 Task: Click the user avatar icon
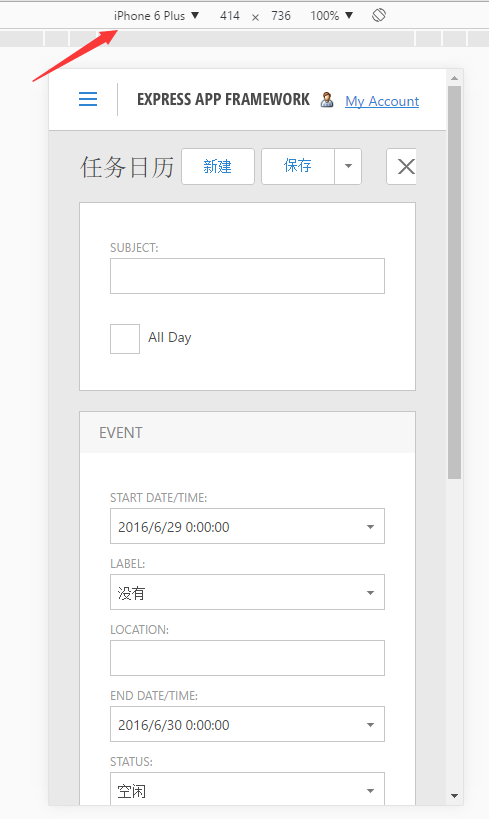point(327,99)
